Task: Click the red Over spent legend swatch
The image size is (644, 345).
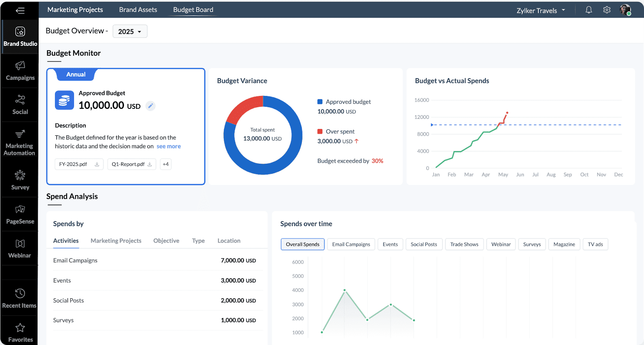Action: tap(320, 131)
